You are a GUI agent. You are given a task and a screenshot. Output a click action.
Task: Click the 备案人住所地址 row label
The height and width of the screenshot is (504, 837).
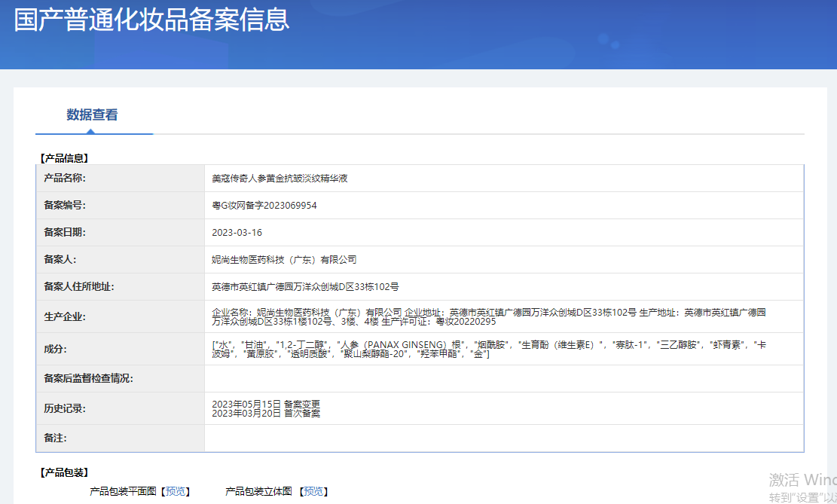(79, 287)
